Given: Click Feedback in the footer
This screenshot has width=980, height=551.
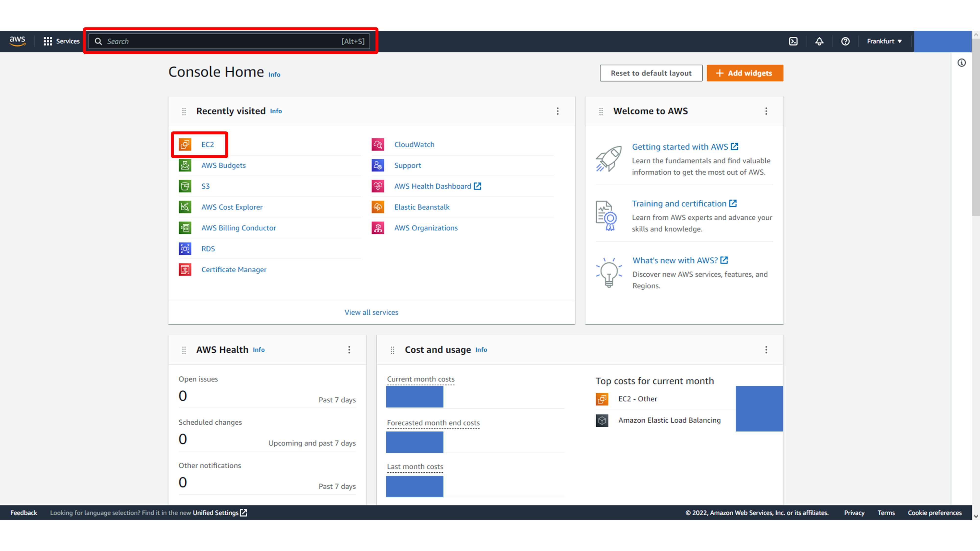Looking at the screenshot, I should click(24, 513).
